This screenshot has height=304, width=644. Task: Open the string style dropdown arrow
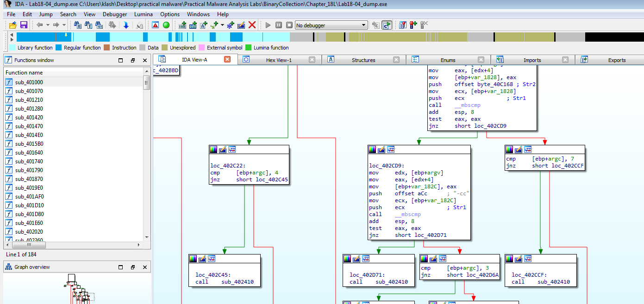pos(222,25)
